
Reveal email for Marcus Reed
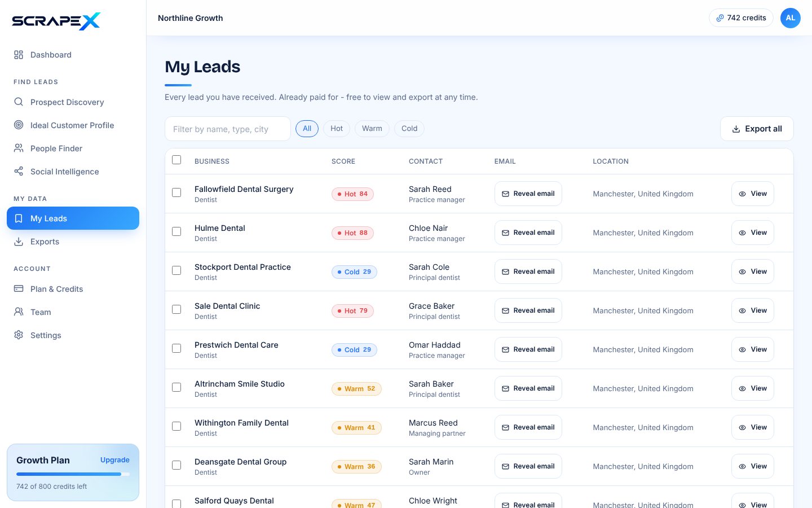tap(528, 427)
